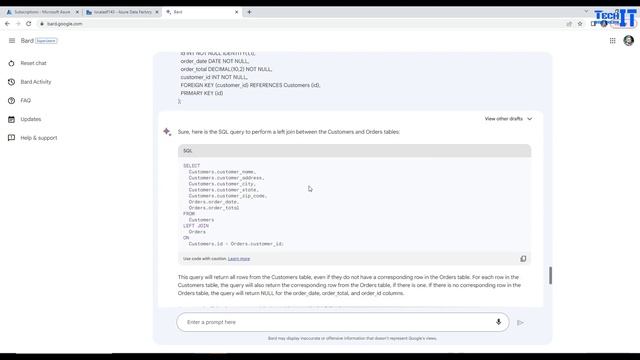The width and height of the screenshot is (640, 360).
Task: Click the Learn more link
Action: click(x=239, y=259)
